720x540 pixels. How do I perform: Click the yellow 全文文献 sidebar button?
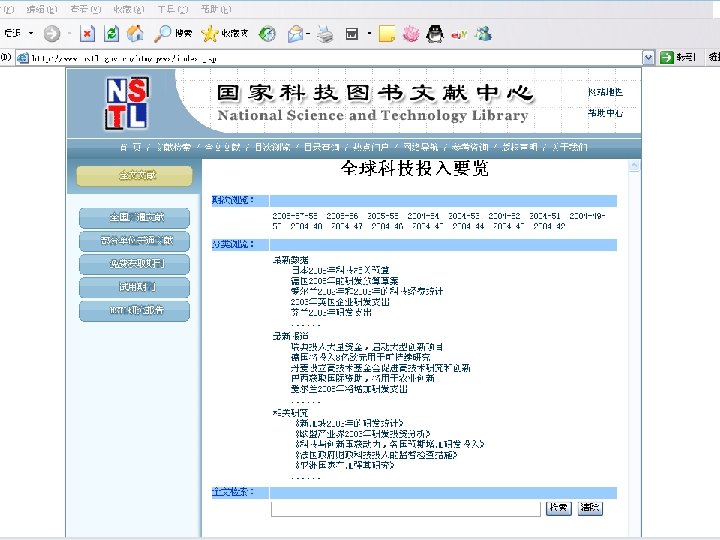134,175
